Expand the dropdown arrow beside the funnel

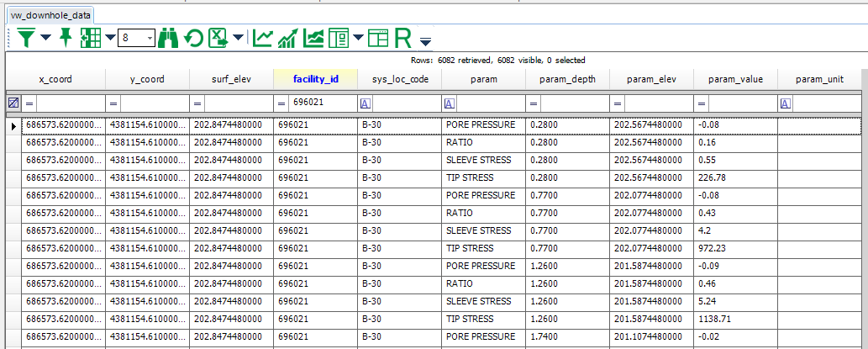tap(45, 38)
